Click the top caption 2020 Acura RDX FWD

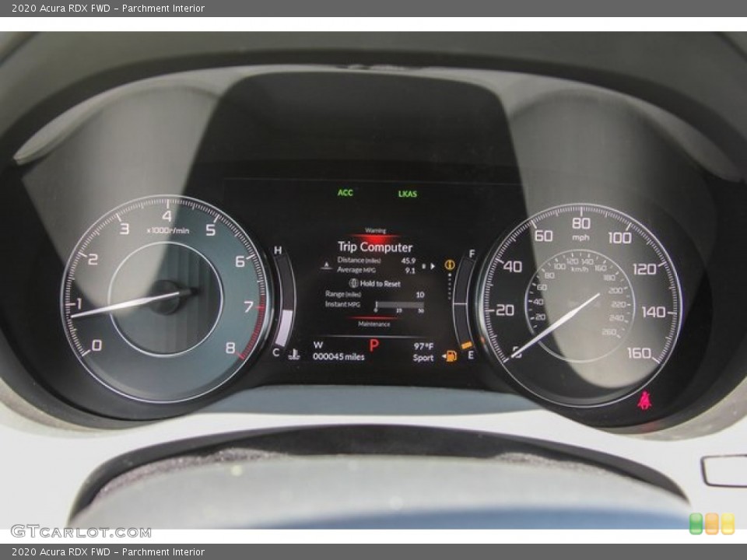click(x=108, y=8)
